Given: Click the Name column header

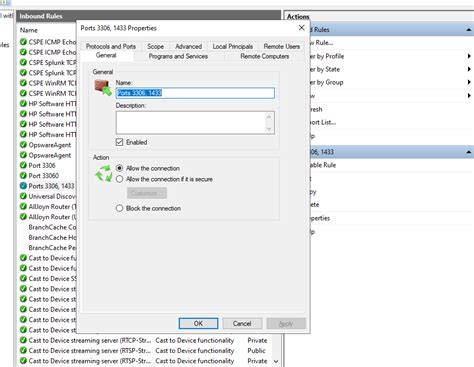Looking at the screenshot, I should pos(29,30).
